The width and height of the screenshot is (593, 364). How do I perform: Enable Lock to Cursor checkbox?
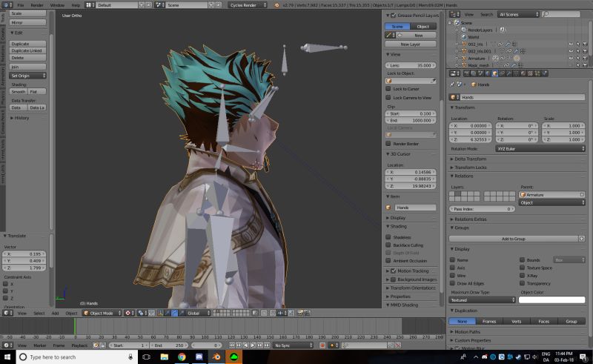point(388,88)
